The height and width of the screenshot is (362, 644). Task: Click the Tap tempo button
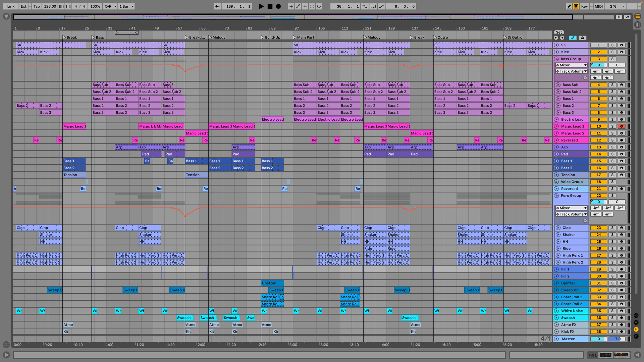pos(36,6)
